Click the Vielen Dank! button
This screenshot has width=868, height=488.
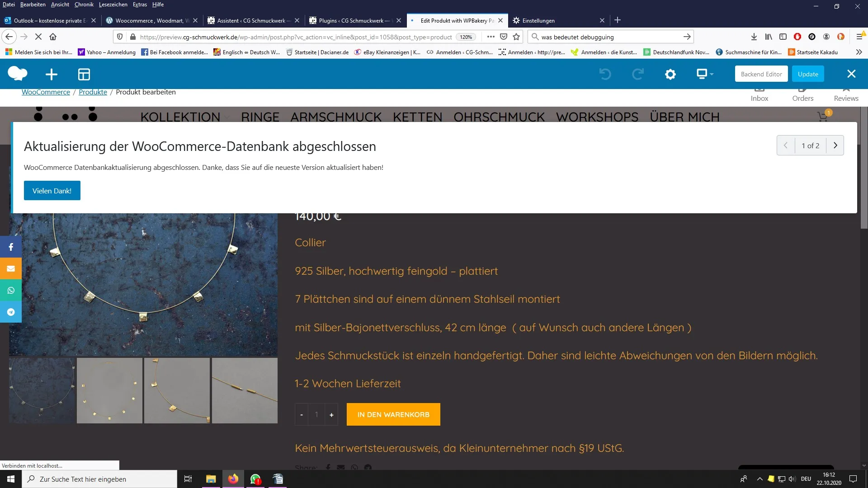tap(52, 191)
